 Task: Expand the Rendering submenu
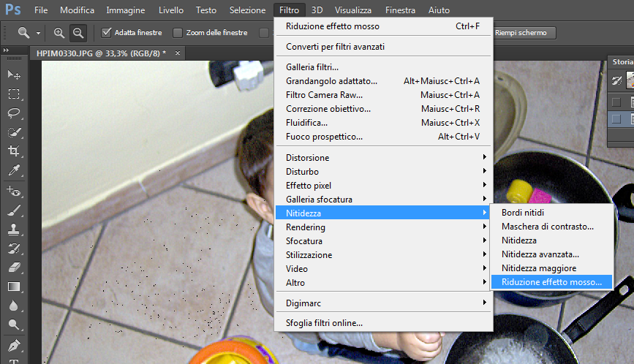pyautogui.click(x=383, y=227)
